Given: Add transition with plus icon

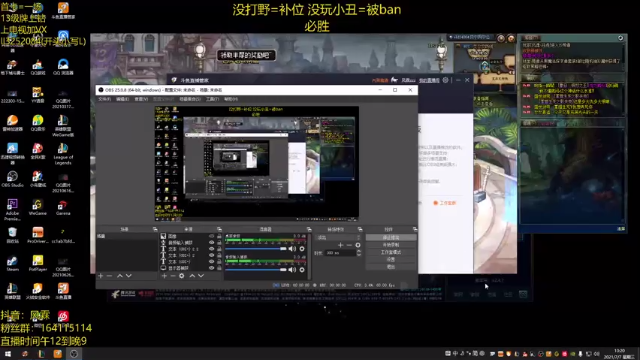Looking at the screenshot, I should click(x=340, y=245).
